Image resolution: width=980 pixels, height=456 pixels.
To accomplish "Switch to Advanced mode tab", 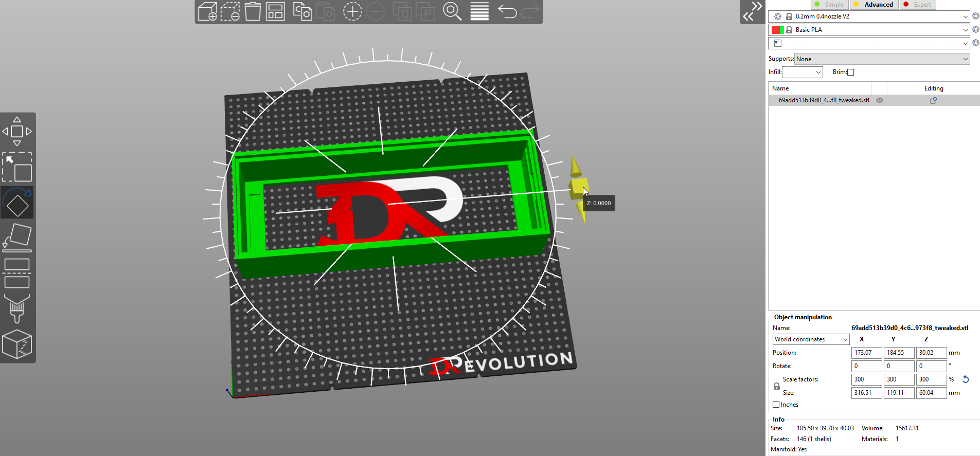I will point(874,5).
